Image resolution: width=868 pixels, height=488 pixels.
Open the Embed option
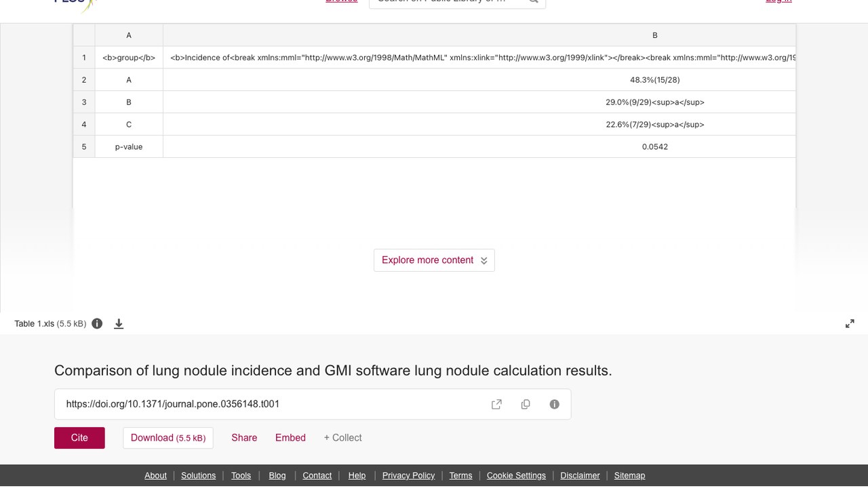tap(290, 438)
